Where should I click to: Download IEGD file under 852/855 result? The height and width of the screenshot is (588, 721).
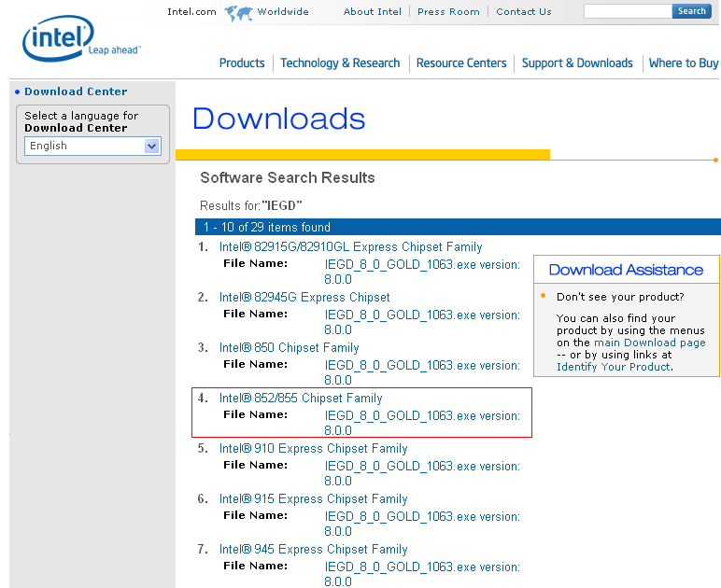point(422,423)
